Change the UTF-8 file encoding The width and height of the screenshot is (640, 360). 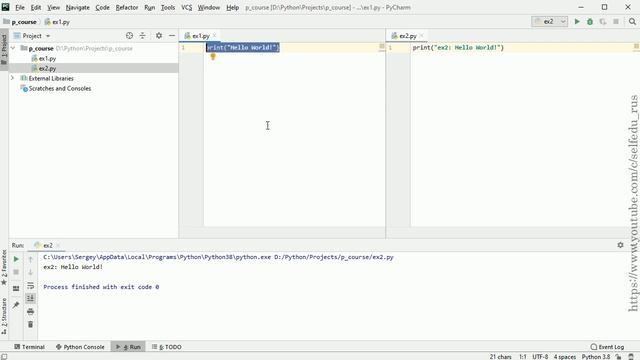(540, 357)
